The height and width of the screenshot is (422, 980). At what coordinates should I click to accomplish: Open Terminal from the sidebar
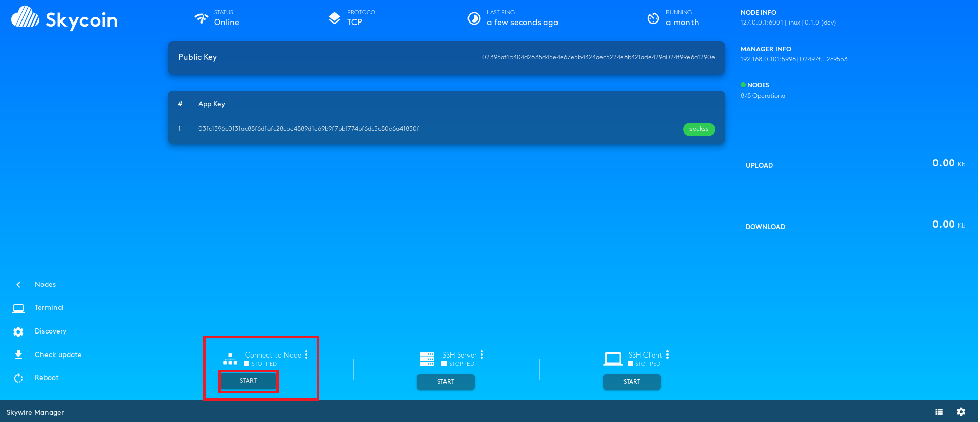point(49,308)
